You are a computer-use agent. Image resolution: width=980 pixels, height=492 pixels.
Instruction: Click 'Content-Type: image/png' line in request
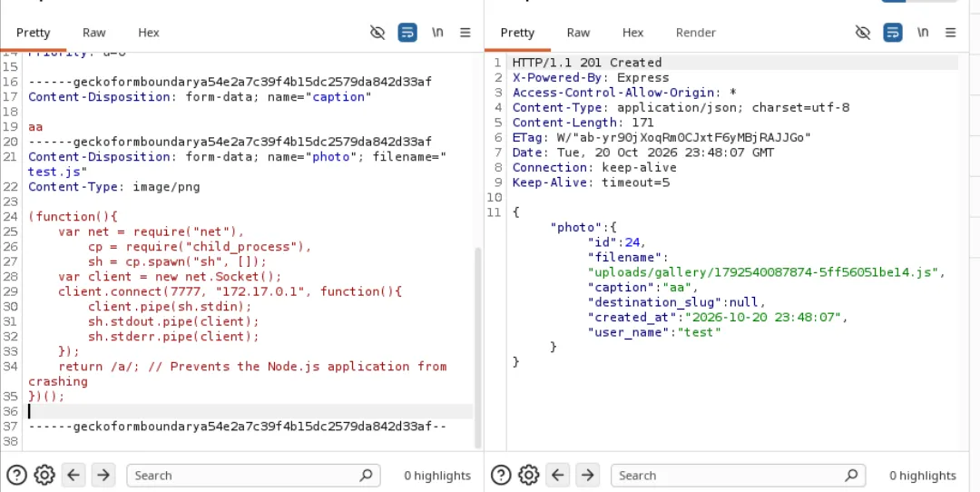[x=113, y=186]
